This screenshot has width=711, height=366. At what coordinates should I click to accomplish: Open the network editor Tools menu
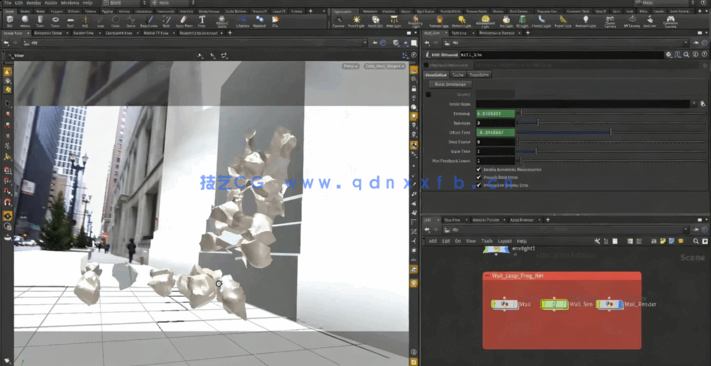(x=487, y=241)
